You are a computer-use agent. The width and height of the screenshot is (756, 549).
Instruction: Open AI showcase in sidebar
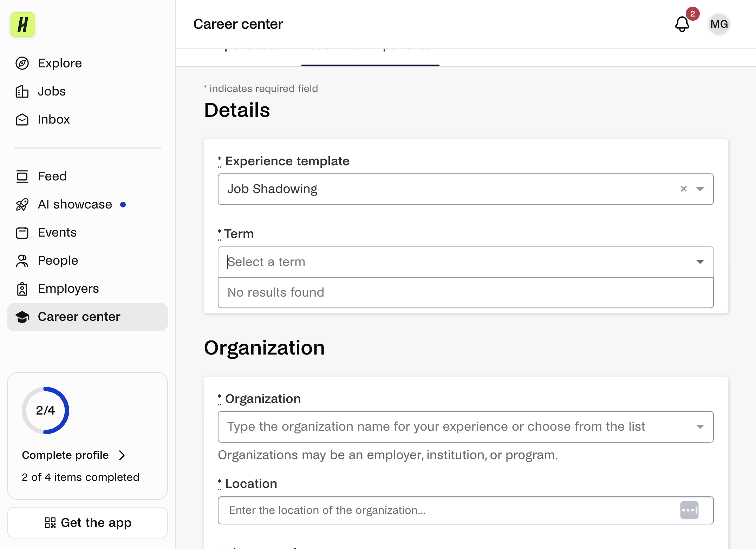pyautogui.click(x=87, y=204)
